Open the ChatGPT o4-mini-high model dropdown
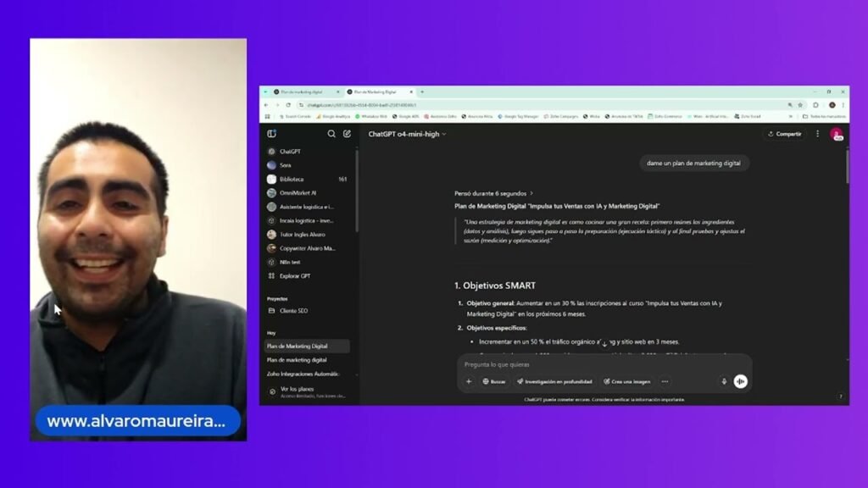 click(x=407, y=134)
